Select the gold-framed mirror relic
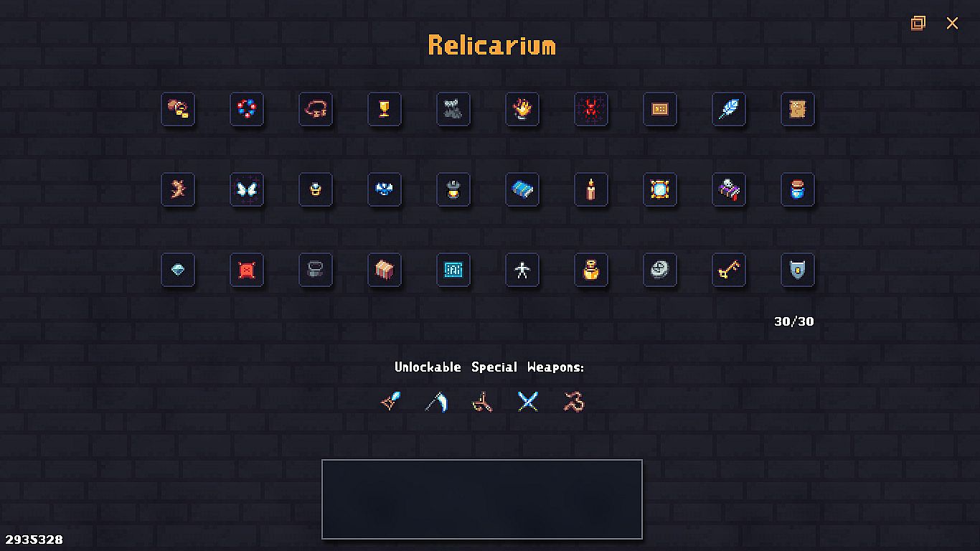 click(660, 189)
